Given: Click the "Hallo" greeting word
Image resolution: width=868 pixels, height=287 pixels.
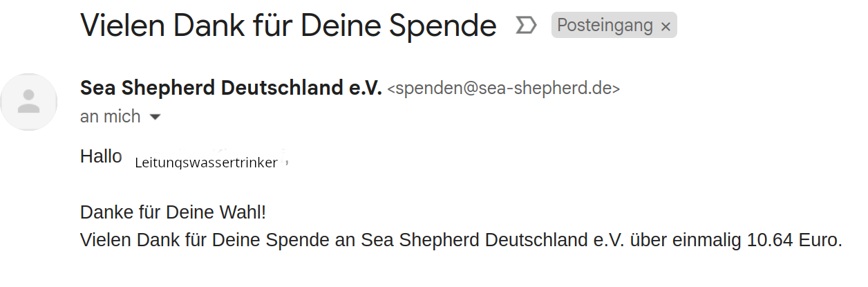Looking at the screenshot, I should [x=101, y=156].
